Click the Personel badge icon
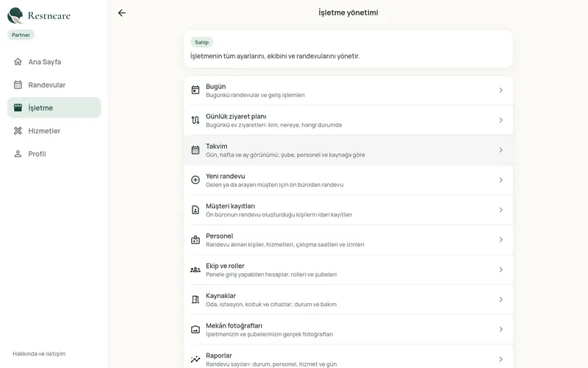This screenshot has height=368, width=588. click(x=196, y=240)
